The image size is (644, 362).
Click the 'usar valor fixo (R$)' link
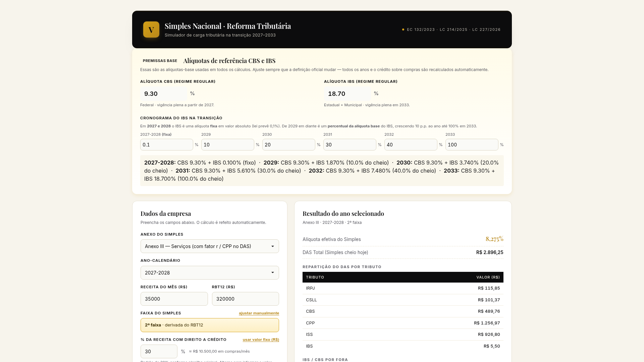point(261,340)
